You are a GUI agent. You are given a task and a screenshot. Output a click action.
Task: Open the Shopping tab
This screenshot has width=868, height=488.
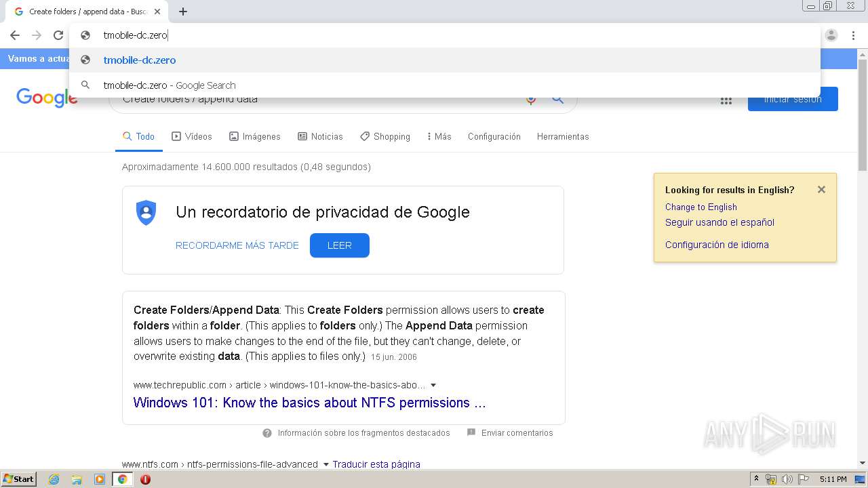click(385, 136)
